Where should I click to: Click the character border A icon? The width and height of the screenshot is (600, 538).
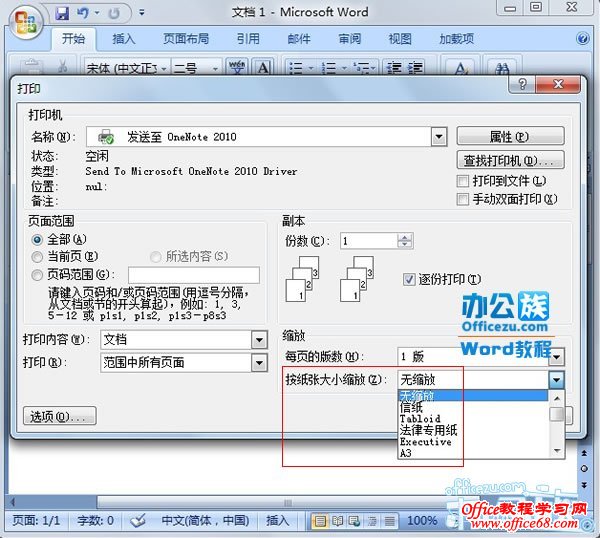[262, 68]
